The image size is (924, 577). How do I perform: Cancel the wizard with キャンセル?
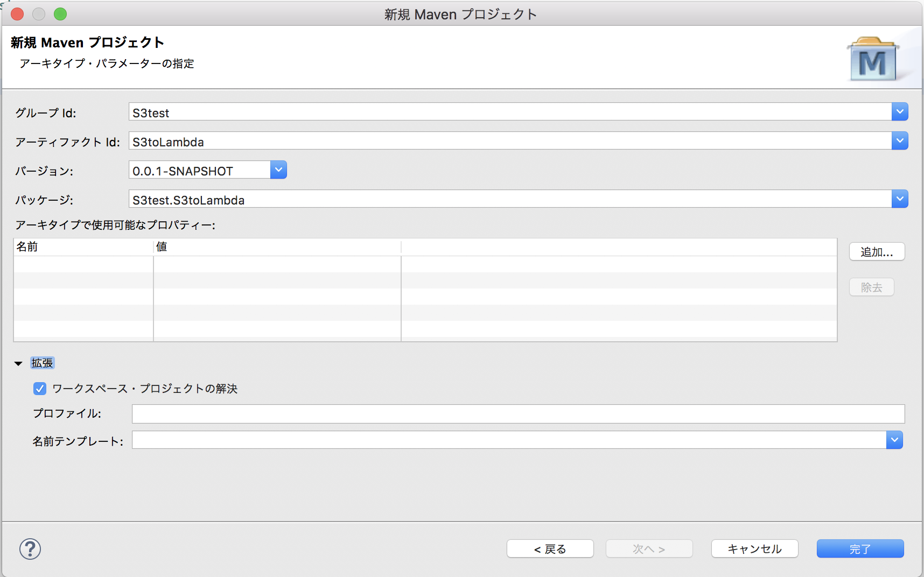coord(755,549)
